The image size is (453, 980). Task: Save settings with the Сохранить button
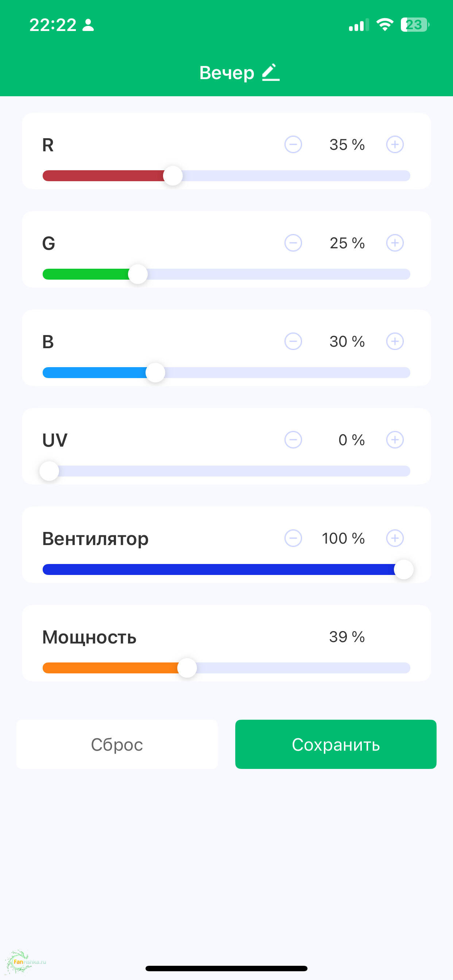[336, 744]
